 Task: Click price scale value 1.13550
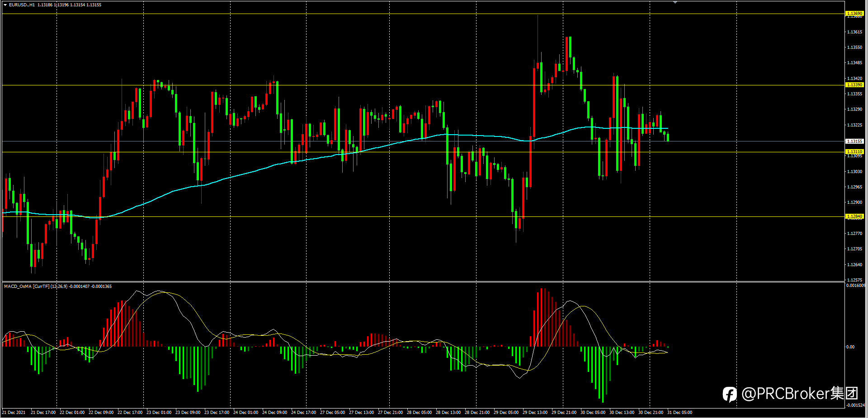pos(854,47)
